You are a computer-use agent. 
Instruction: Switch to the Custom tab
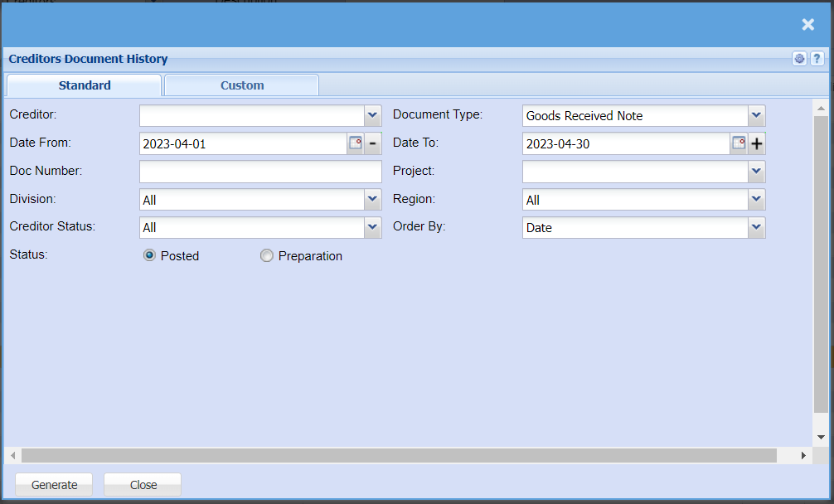click(x=242, y=85)
